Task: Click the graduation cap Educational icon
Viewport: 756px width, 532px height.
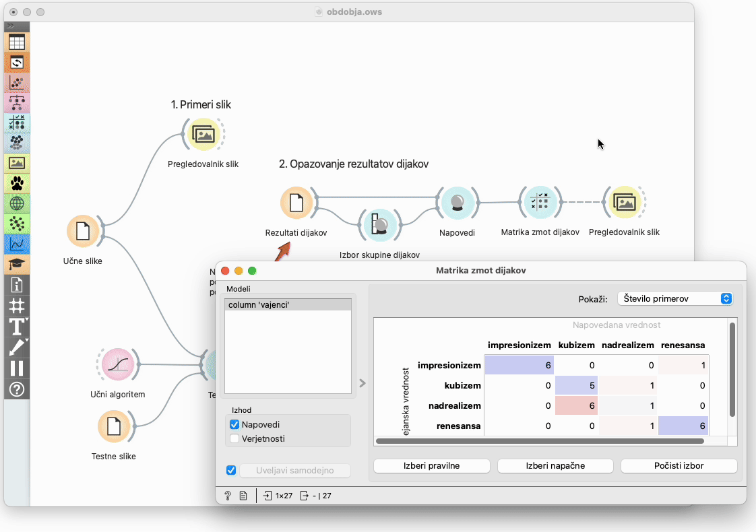Action: coord(17,265)
